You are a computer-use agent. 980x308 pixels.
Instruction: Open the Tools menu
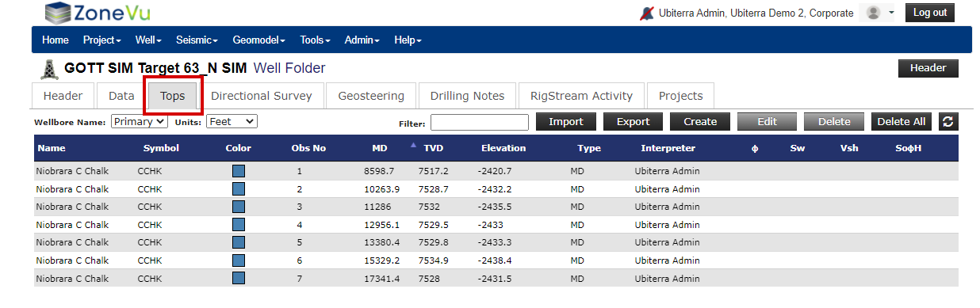316,40
